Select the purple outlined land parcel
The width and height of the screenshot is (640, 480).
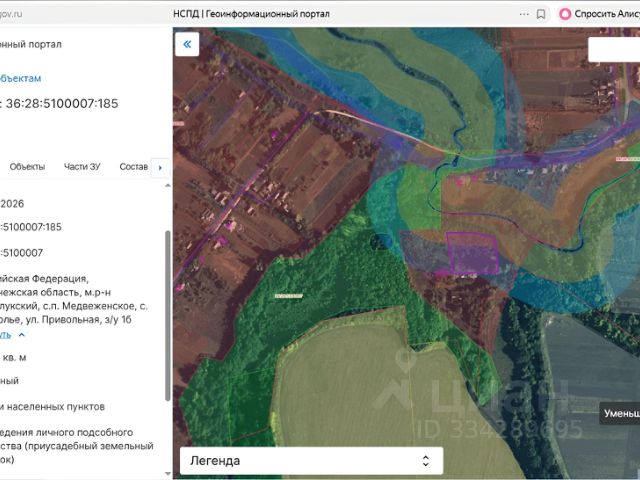tap(473, 253)
